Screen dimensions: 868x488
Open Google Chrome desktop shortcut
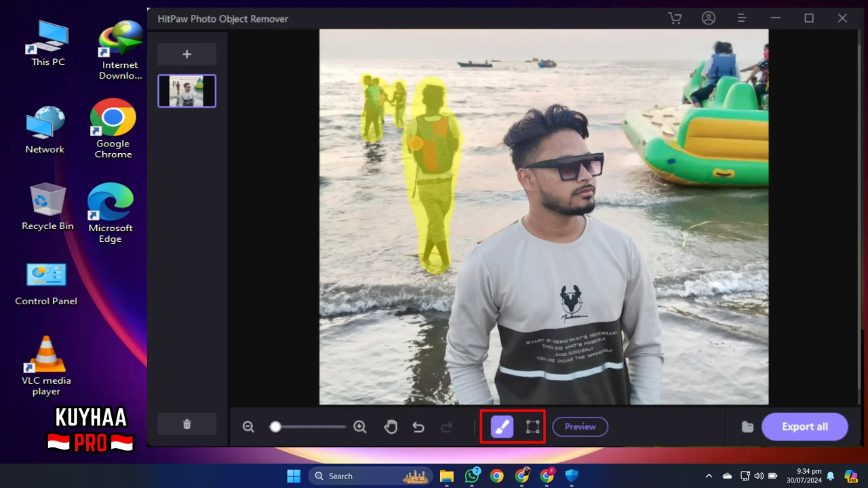[x=113, y=129]
